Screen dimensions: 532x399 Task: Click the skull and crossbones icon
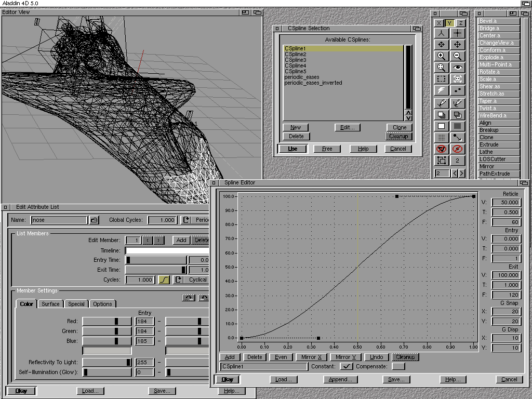(457, 79)
